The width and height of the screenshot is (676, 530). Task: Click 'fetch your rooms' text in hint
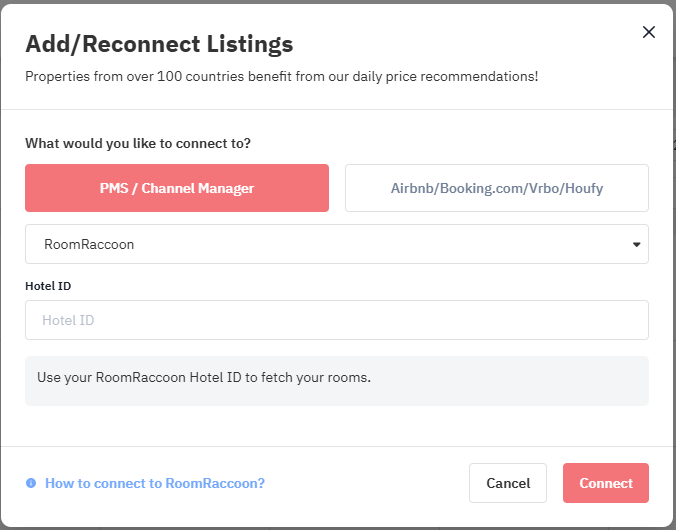316,377
